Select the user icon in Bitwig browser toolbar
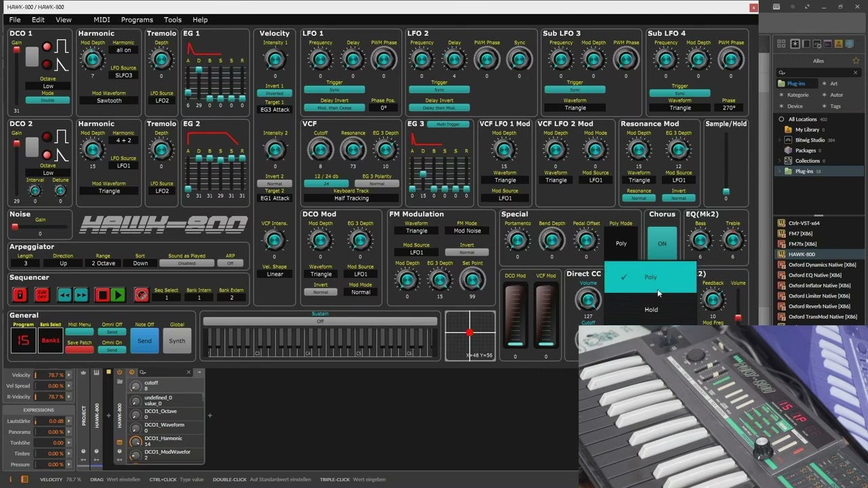Image resolution: width=868 pixels, height=488 pixels. pos(839,44)
